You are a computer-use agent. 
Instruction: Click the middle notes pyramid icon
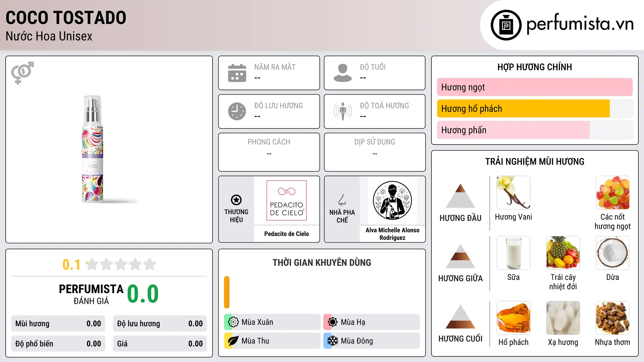pos(460,256)
